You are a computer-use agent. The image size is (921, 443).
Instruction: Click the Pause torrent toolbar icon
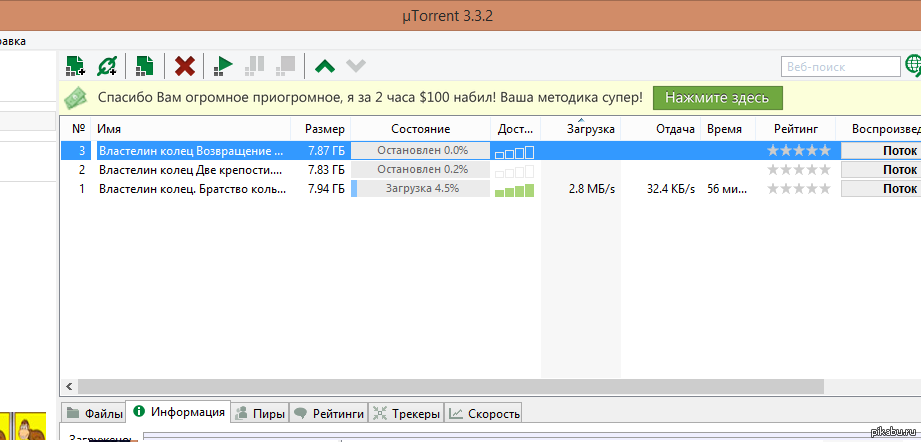coord(255,66)
